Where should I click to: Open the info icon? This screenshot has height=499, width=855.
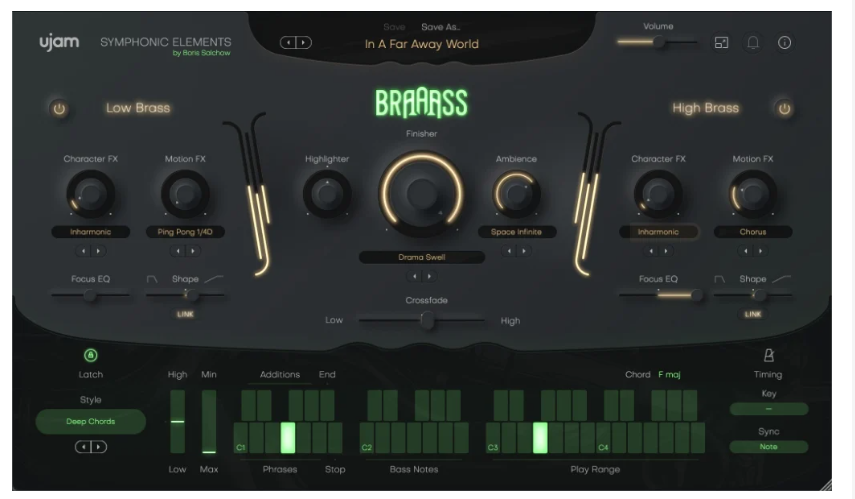coord(784,43)
